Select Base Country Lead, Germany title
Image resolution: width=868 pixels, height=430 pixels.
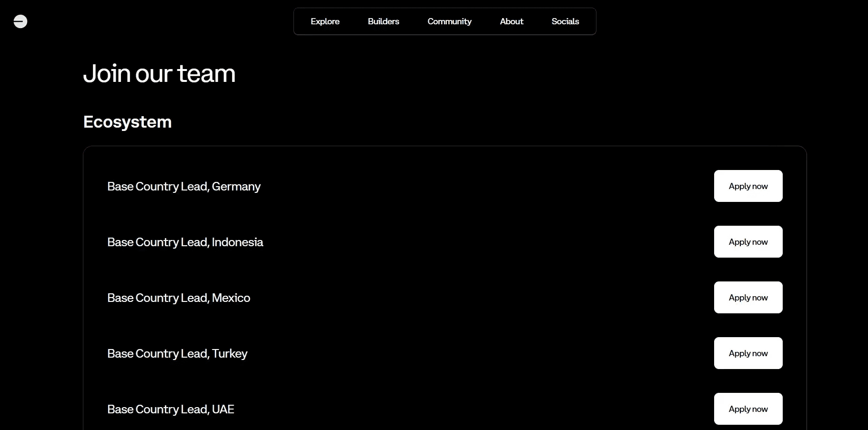[x=184, y=187]
